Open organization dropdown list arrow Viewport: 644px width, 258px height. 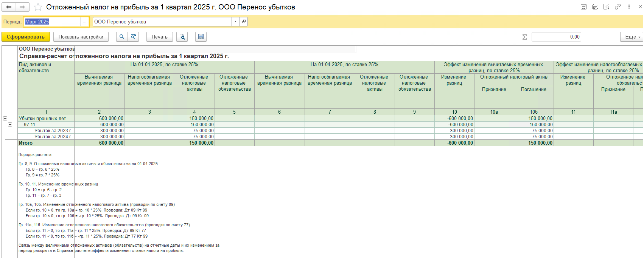[x=235, y=22]
